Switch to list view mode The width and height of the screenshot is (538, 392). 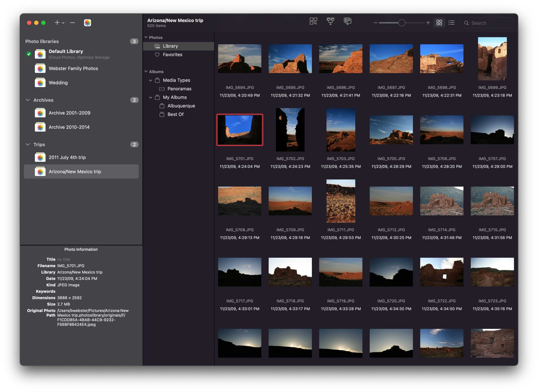[x=451, y=23]
